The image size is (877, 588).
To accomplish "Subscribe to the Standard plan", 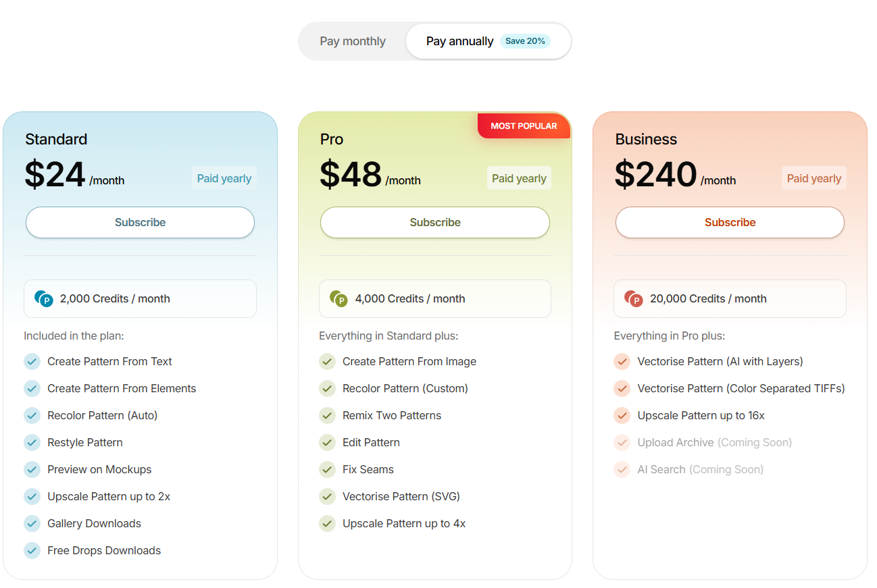I will click(140, 222).
